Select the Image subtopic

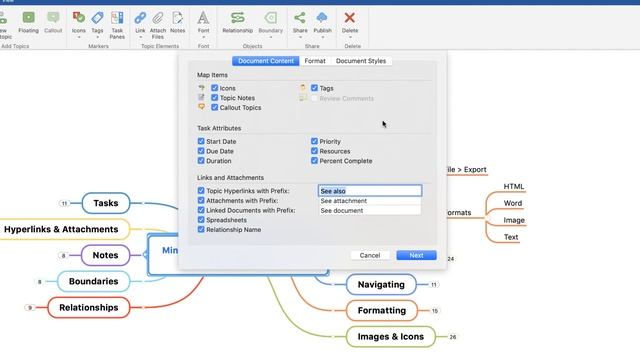tap(514, 220)
